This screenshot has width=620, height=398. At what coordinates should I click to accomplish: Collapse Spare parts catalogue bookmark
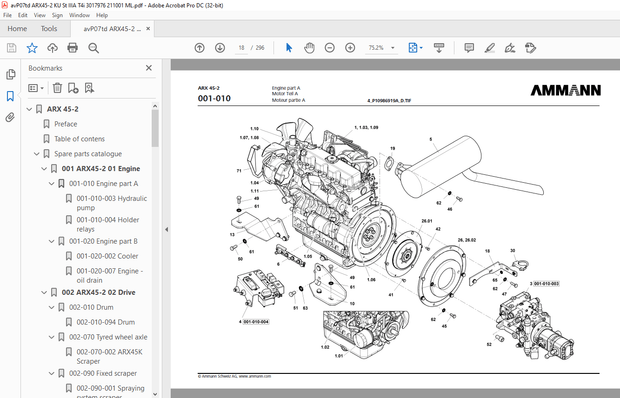37,154
